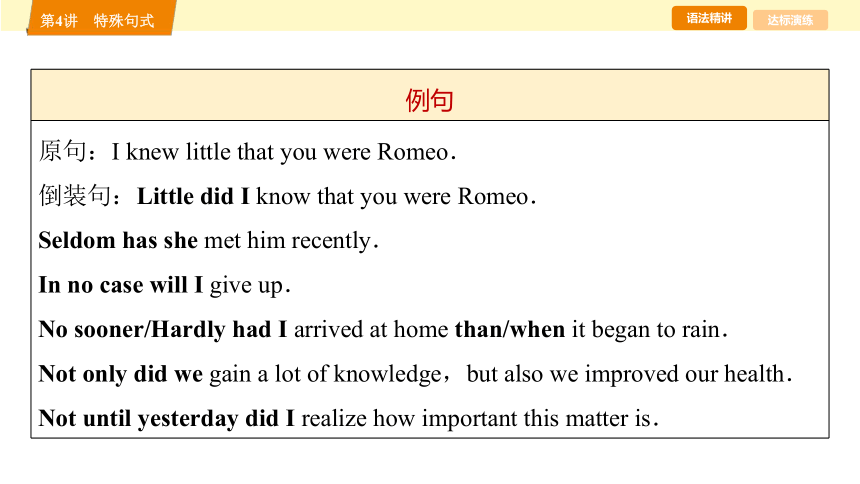The image size is (860, 484).
Task: Click 'gain a lot of knowledge' text
Action: [325, 375]
